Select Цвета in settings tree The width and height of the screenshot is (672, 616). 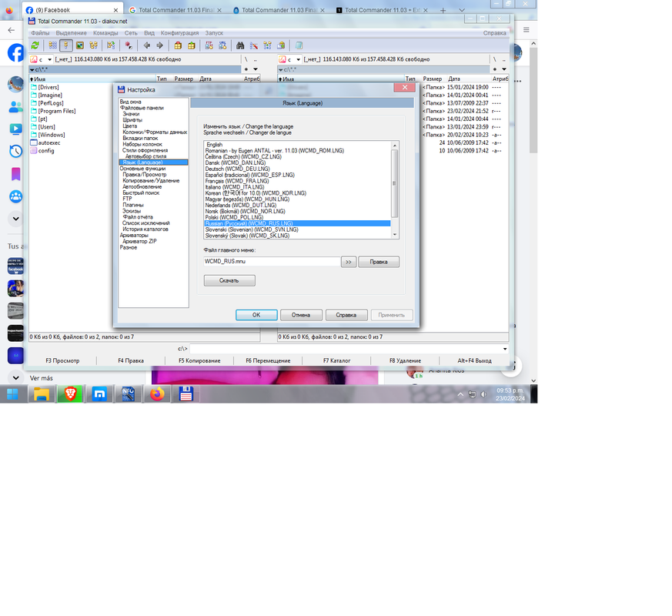point(130,126)
